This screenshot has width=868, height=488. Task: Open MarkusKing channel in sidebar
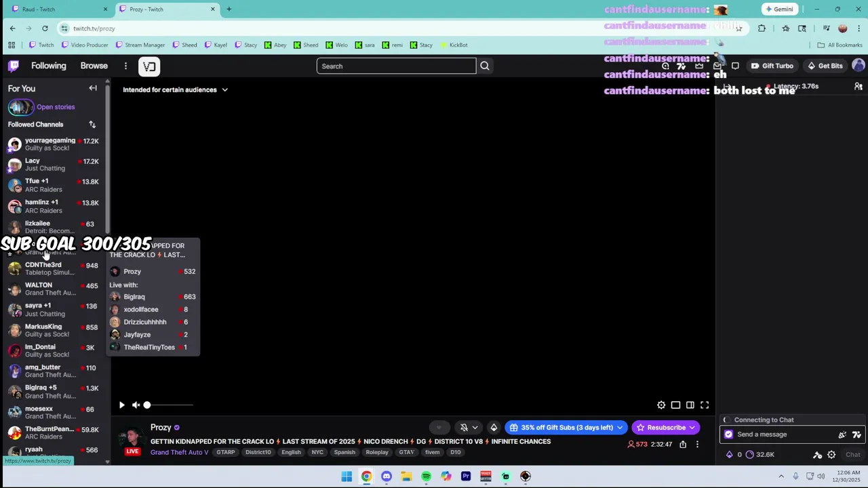tap(54, 330)
